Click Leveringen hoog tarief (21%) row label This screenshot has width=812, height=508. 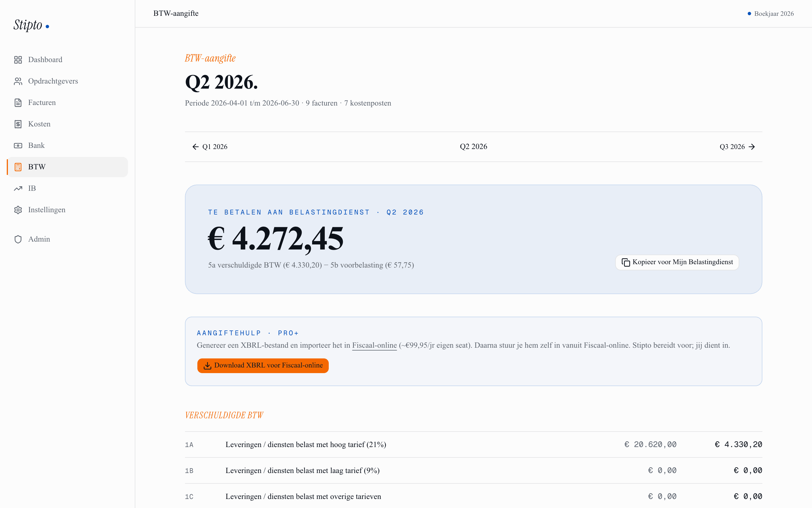(x=306, y=445)
